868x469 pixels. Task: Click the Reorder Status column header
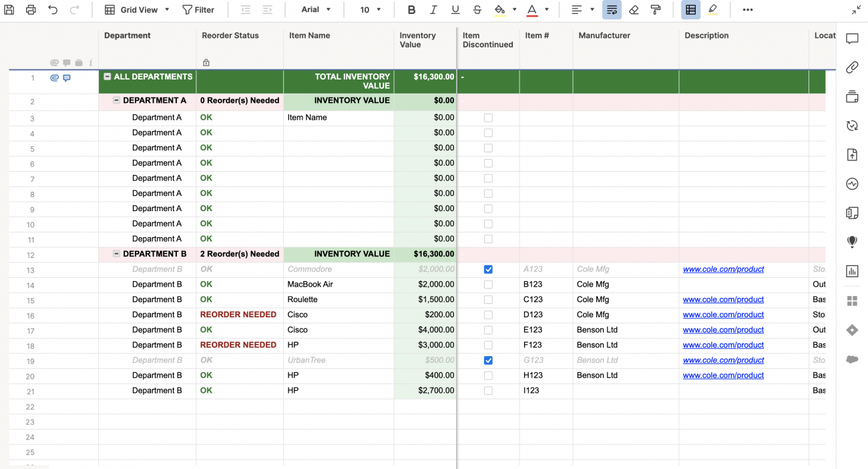230,35
